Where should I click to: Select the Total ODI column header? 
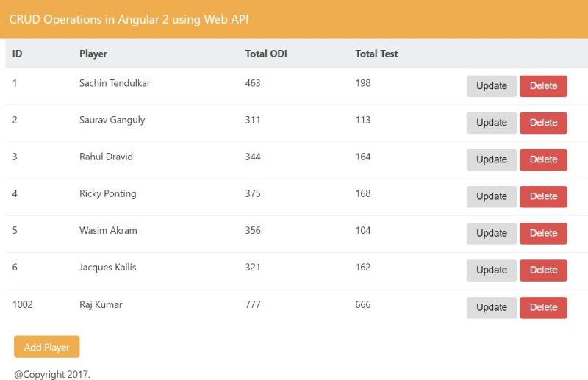coord(266,54)
